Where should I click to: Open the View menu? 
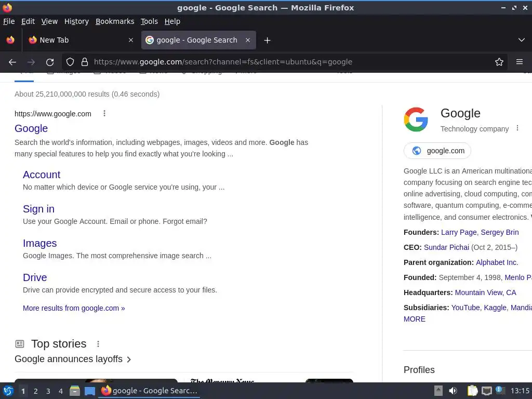click(49, 21)
